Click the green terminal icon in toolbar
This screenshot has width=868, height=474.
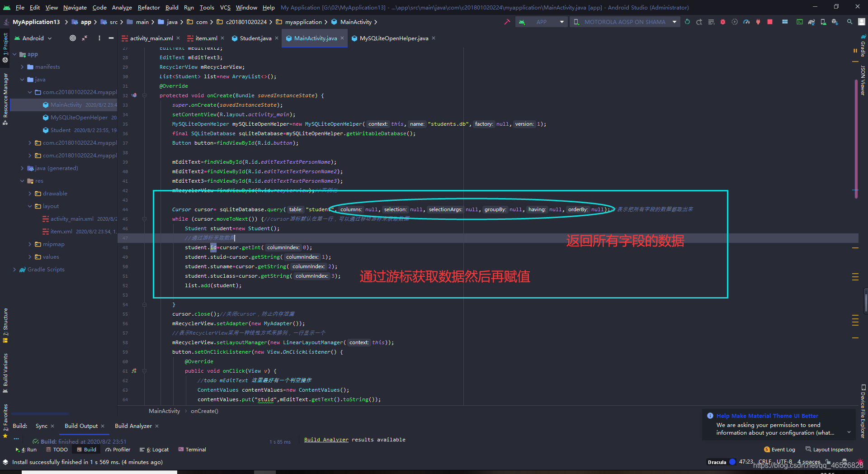point(800,22)
